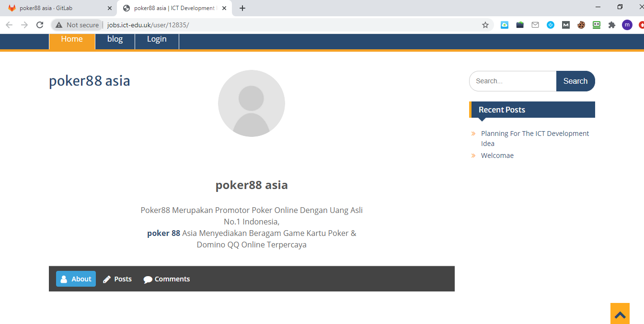Screen dimensions: 644x324
Task: Open the purple 'm' Chrome profile avatar
Action: pos(627,25)
